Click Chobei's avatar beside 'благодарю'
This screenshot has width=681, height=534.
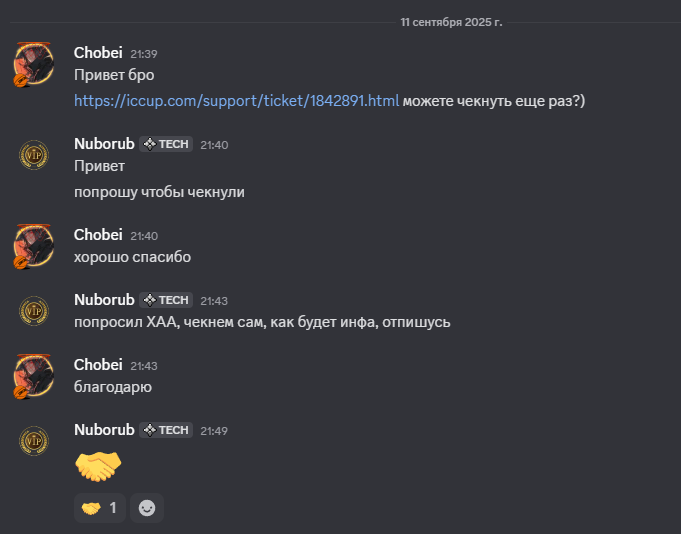click(33, 376)
